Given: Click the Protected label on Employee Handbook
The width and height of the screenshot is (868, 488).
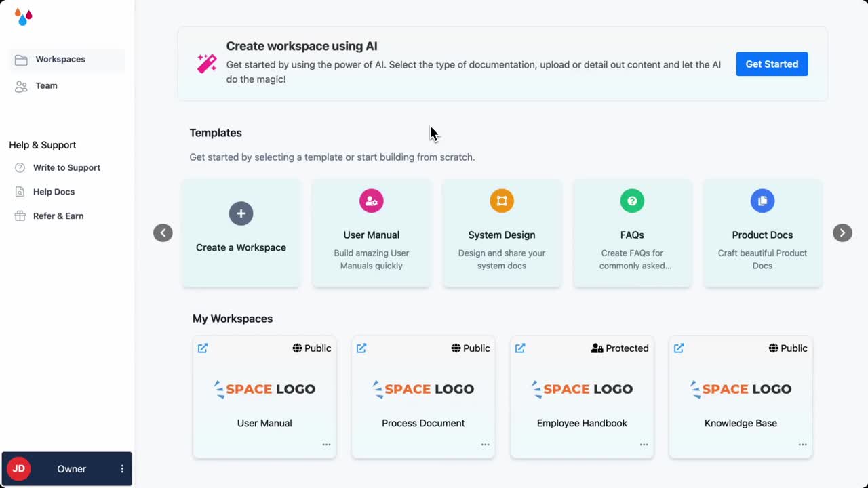Looking at the screenshot, I should point(620,348).
